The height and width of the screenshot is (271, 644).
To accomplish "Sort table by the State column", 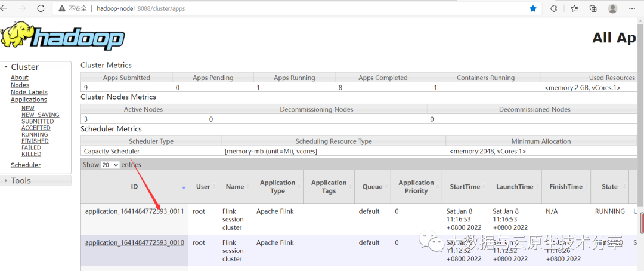I will pyautogui.click(x=609, y=187).
